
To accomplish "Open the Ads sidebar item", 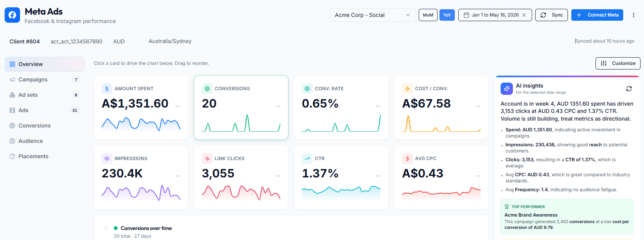I will [x=45, y=110].
